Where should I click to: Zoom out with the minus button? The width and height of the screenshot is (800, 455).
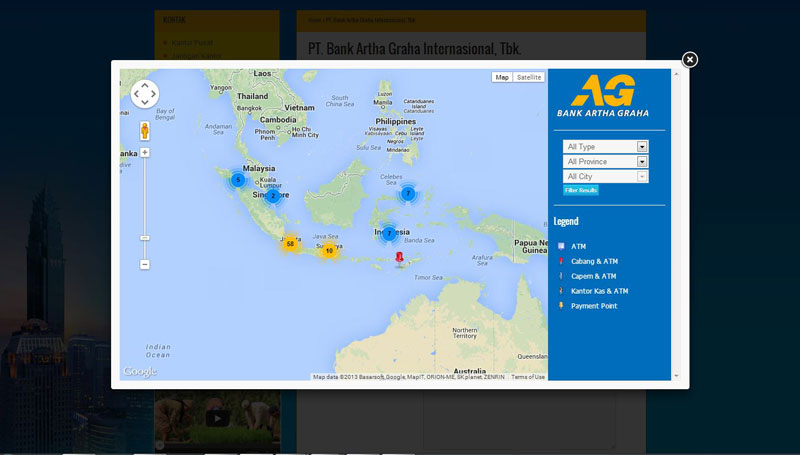pos(145,264)
